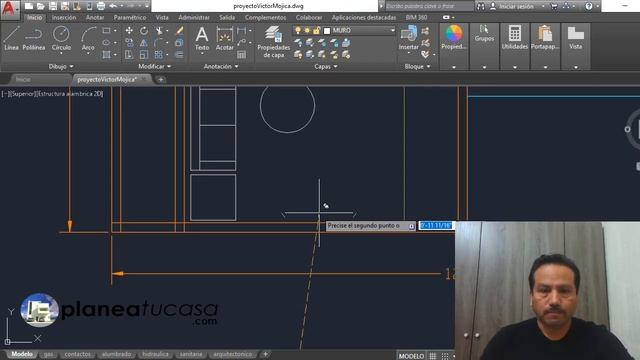Click the Print (Trazar) icon in quick access toolbar
640x360 pixels.
pyautogui.click(x=101, y=6)
